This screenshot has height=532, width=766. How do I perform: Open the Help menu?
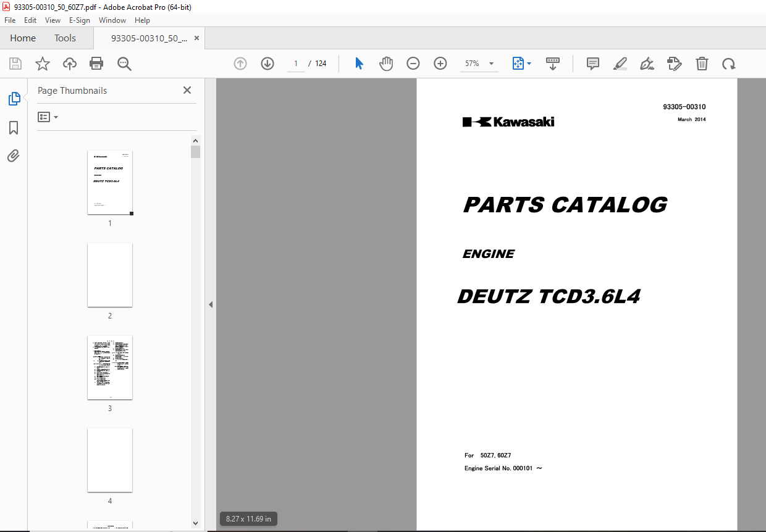coord(142,20)
